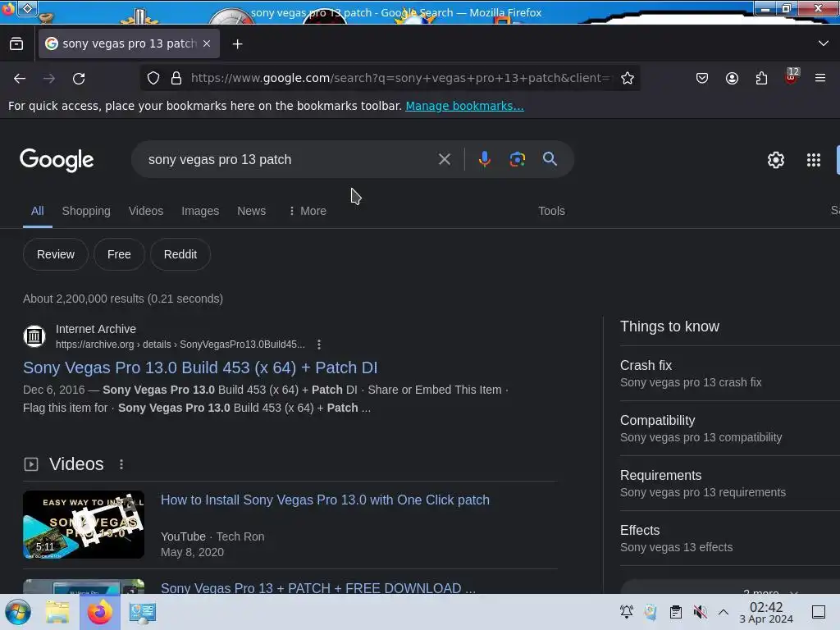
Task: Open Google quick settings gear
Action: click(x=776, y=160)
